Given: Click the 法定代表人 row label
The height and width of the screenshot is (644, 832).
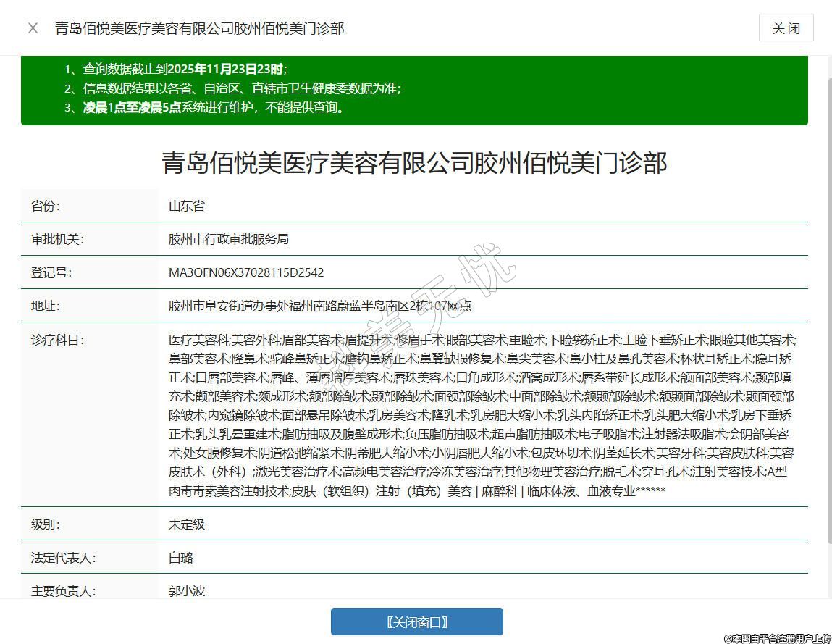Looking at the screenshot, I should pyautogui.click(x=63, y=558).
